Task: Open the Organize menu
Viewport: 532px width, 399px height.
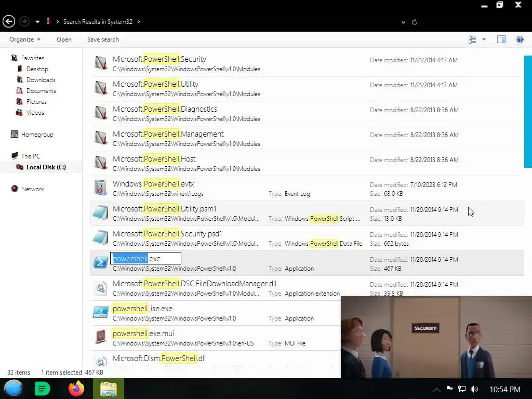Action: tap(25, 39)
